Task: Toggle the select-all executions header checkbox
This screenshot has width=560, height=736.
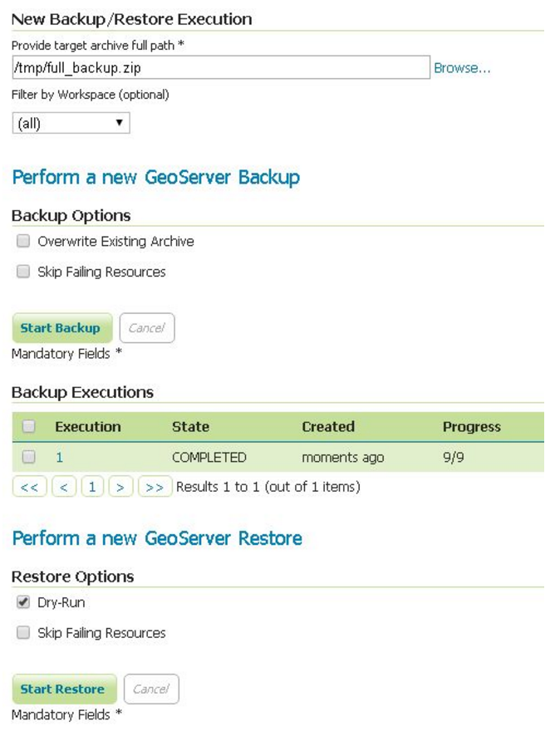Action: tap(29, 427)
